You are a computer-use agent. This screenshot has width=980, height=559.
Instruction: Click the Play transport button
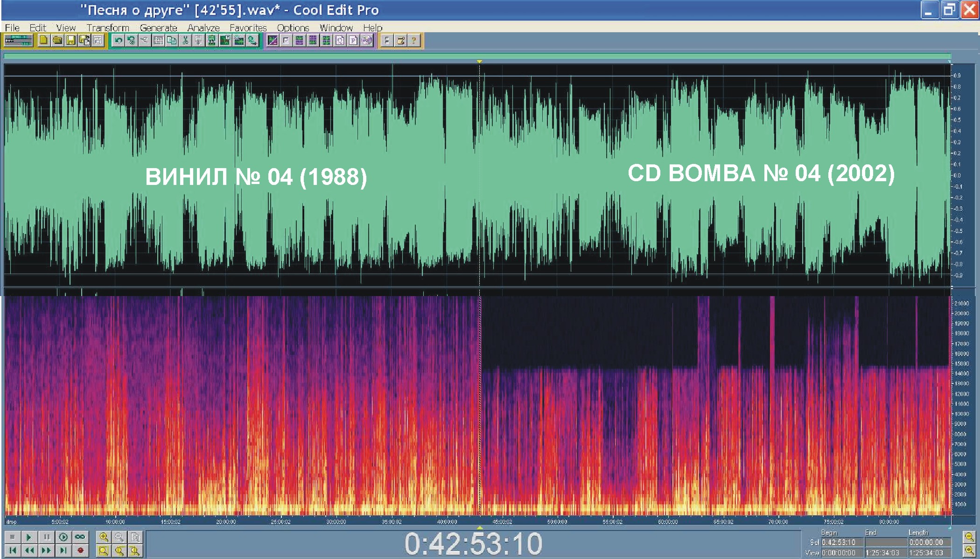point(29,537)
